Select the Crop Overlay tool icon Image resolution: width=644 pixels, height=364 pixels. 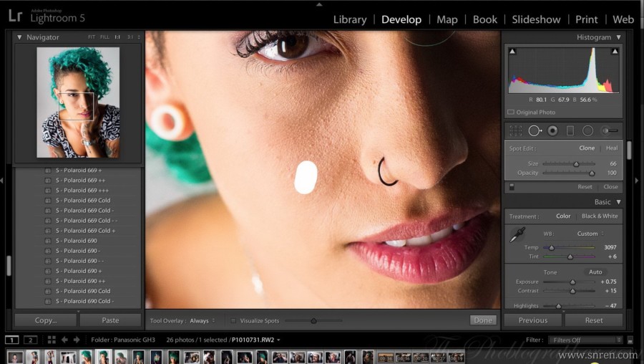pos(515,131)
